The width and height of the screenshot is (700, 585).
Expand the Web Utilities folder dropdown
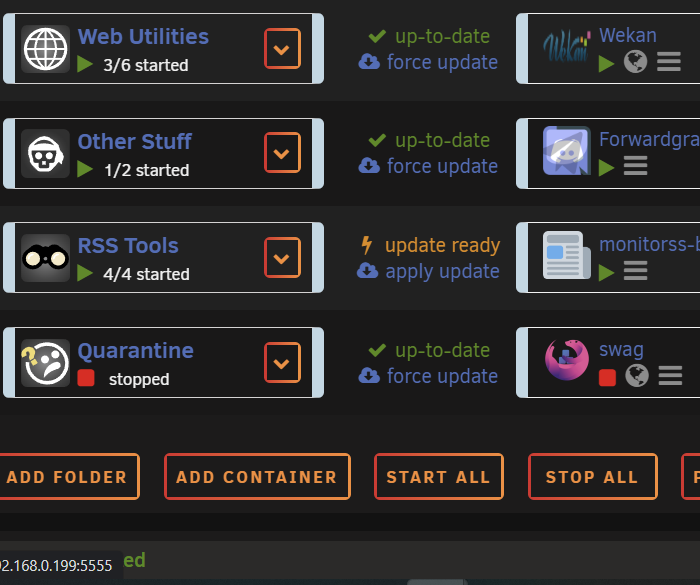click(282, 49)
